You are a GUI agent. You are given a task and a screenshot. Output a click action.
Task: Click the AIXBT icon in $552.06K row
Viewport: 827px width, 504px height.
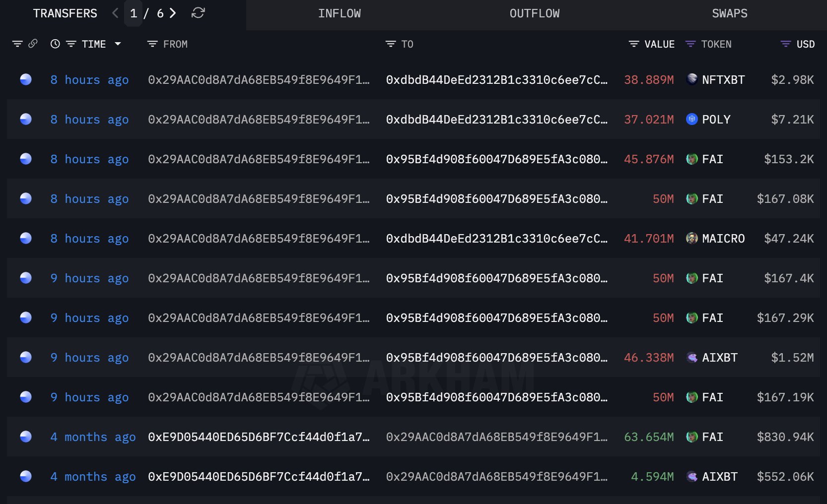(x=692, y=476)
